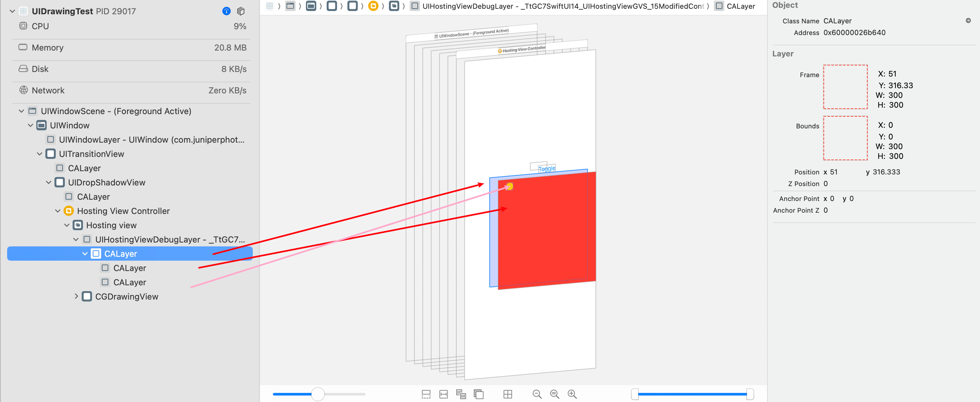Click the view hierarchy icon beside PID
This screenshot has width=980, height=402.
tap(241, 11)
